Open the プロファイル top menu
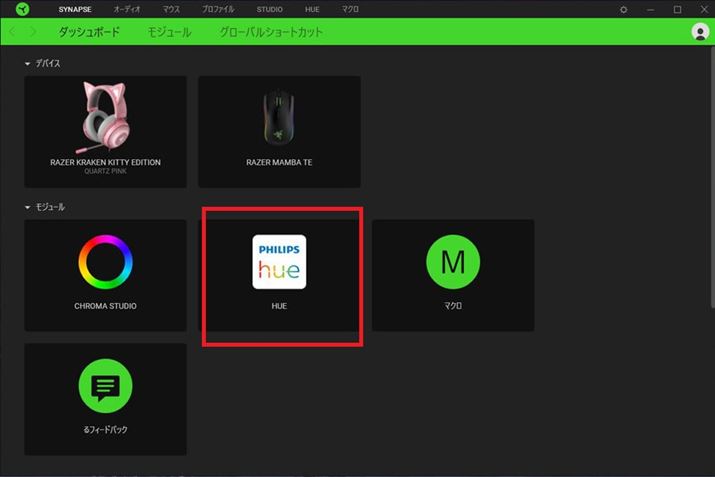This screenshot has width=715, height=477. click(218, 9)
